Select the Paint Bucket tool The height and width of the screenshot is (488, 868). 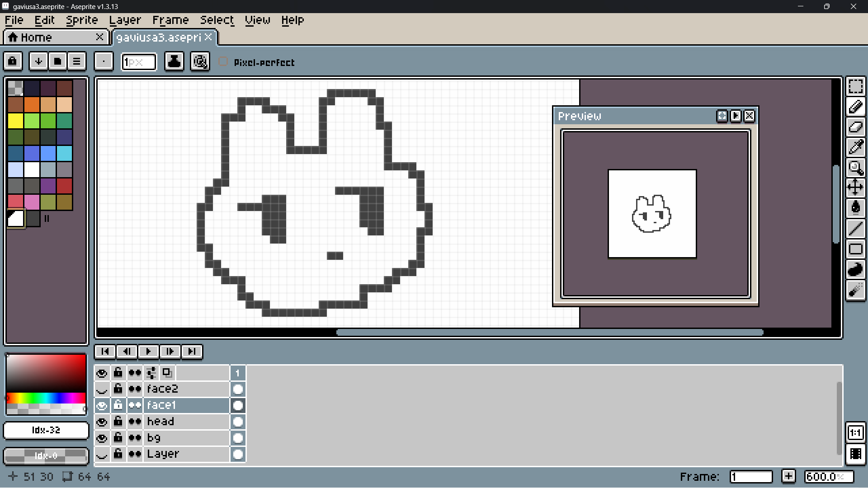pyautogui.click(x=855, y=208)
